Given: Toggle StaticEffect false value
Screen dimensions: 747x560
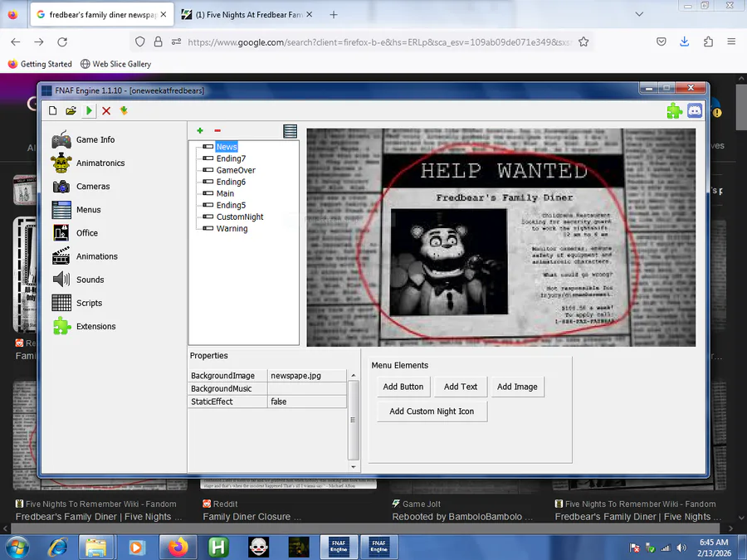Looking at the screenshot, I should pos(307,402).
